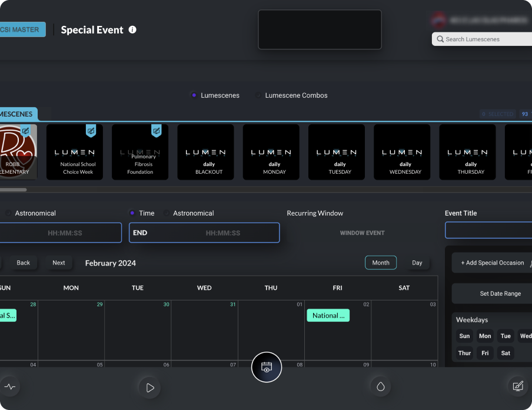Click Add Special Occasion button
This screenshot has height=410, width=532.
[493, 263]
